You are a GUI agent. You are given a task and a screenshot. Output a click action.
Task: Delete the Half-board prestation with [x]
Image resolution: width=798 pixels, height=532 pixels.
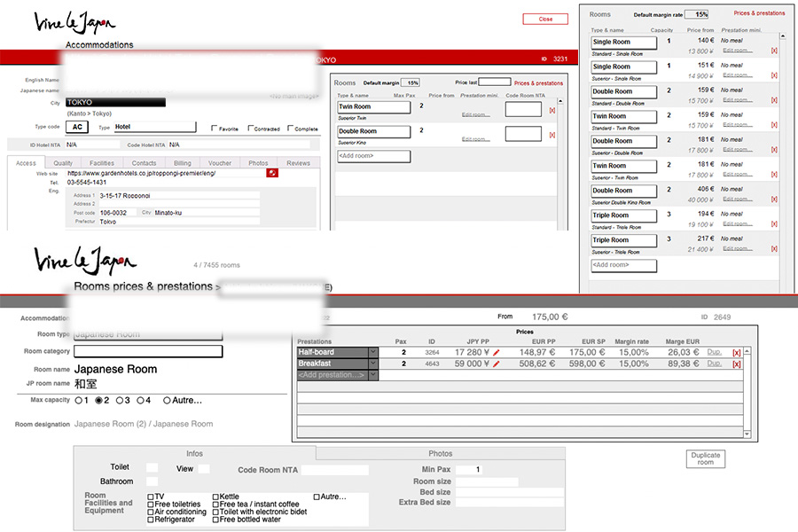tap(736, 353)
